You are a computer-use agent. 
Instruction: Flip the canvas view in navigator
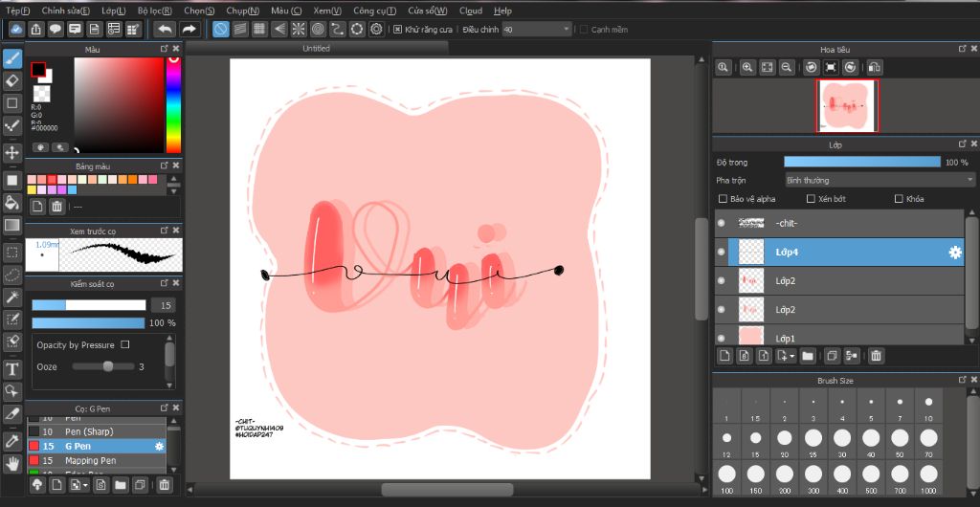click(x=875, y=67)
